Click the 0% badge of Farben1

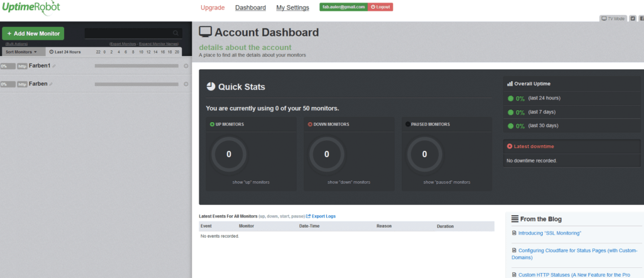tap(8, 66)
